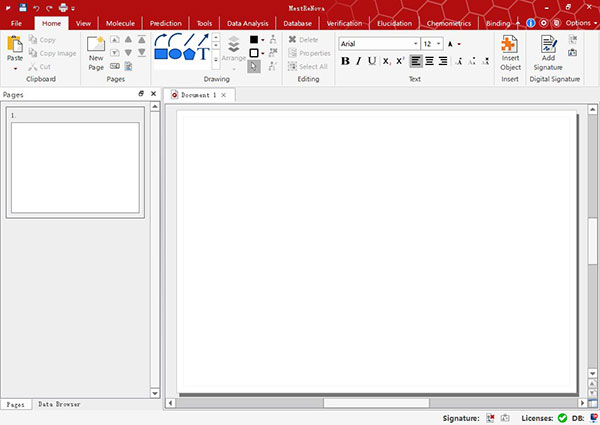Expand the Paste dropdown arrow
The height and width of the screenshot is (425, 600).
(15, 66)
